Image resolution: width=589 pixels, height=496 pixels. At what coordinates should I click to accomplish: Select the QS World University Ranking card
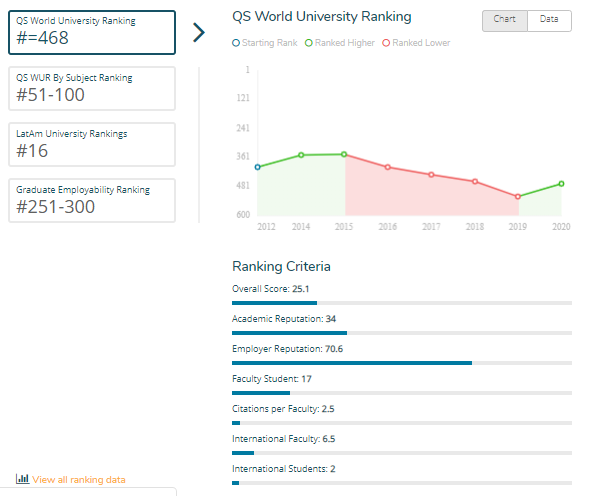(x=92, y=32)
